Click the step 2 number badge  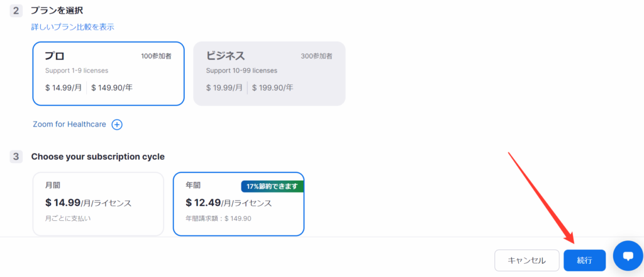16,11
